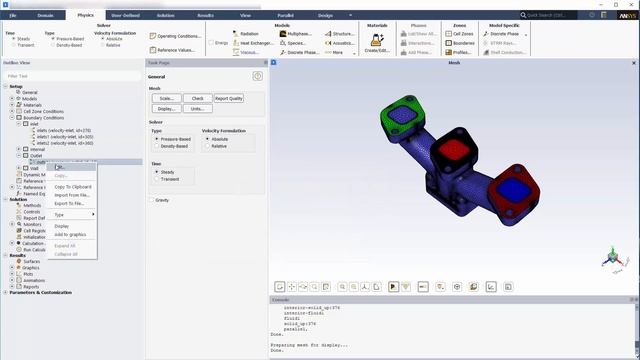Screen dimensions: 640x360
Task: Open Reference Values from the ribbon
Action: coord(172,50)
